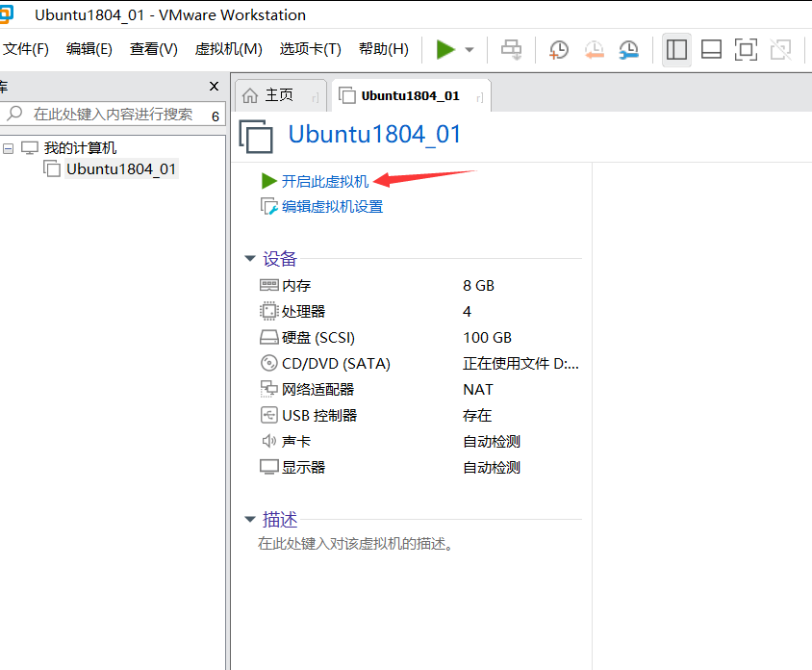
Task: Close the Ubuntu1804_01 tab
Action: click(480, 97)
